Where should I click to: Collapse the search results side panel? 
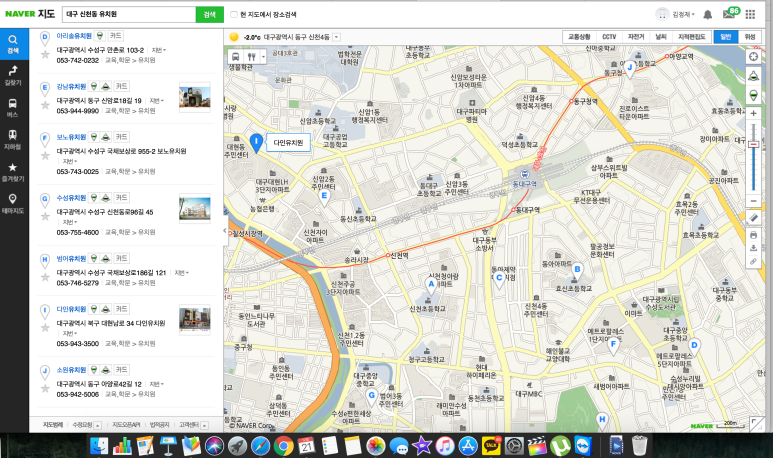click(x=225, y=230)
